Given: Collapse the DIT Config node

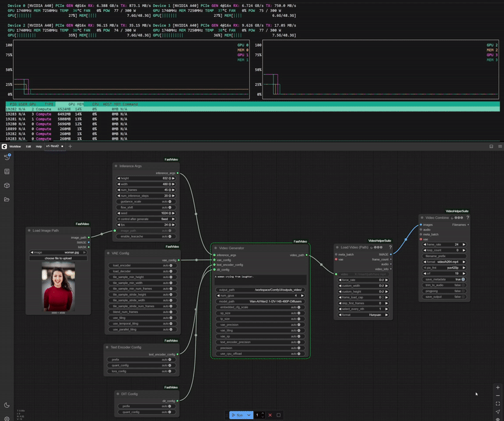Looking at the screenshot, I should click(x=118, y=394).
